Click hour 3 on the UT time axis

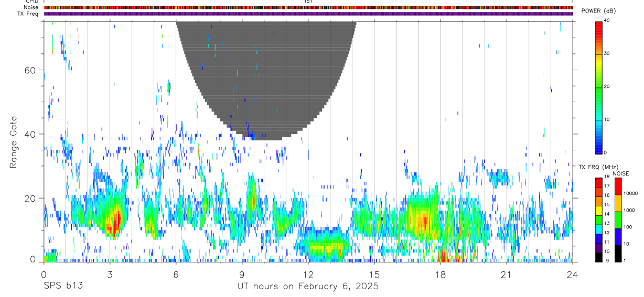click(110, 274)
